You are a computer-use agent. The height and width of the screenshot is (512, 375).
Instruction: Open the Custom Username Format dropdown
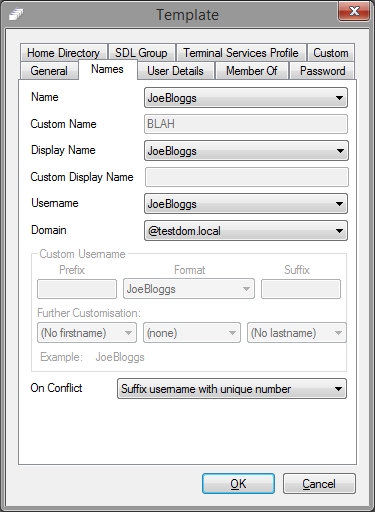pos(189,289)
